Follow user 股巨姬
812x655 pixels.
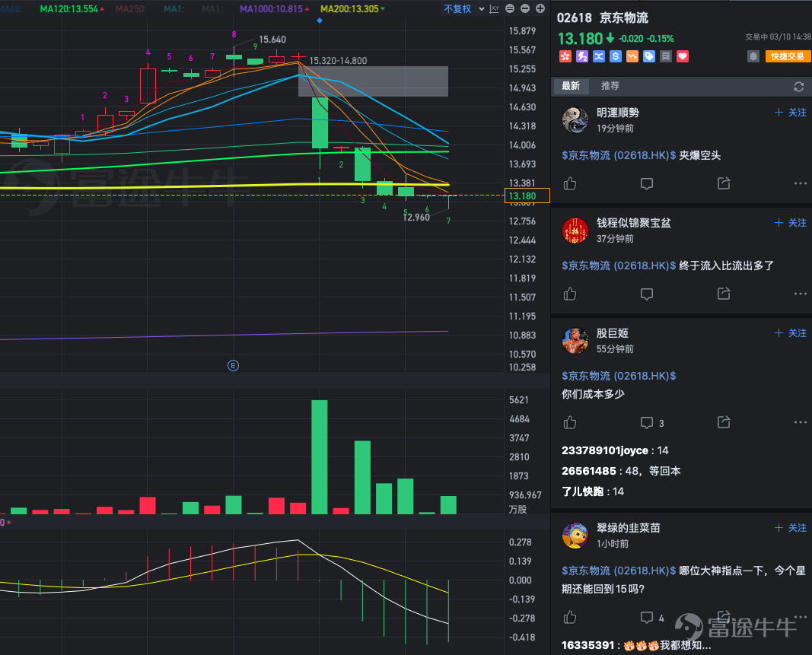(x=791, y=333)
